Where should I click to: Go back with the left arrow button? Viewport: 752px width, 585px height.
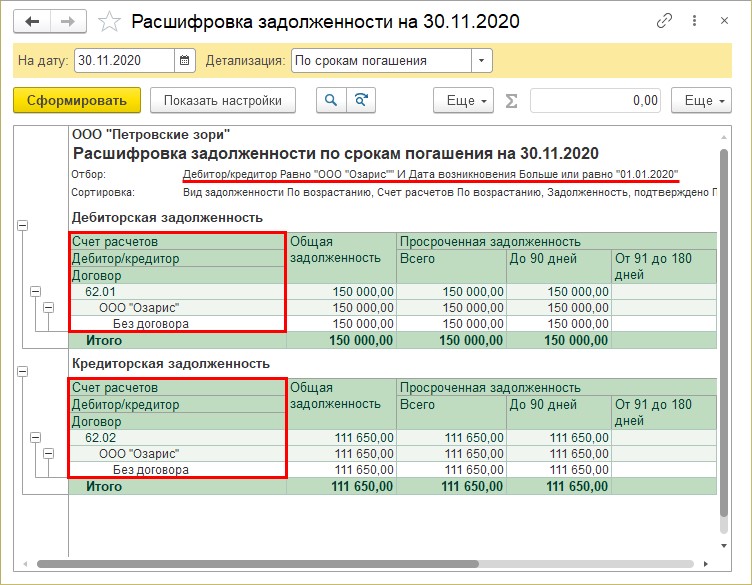[32, 22]
